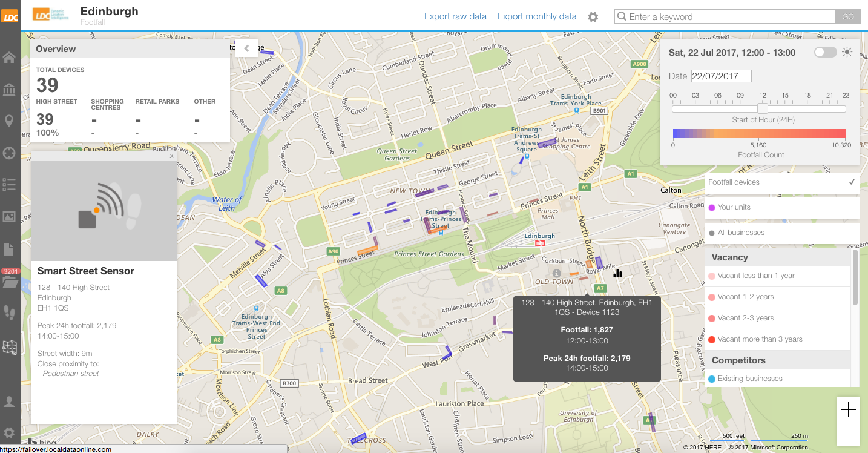Image resolution: width=868 pixels, height=453 pixels.
Task: Click the St Andrew Square tram stop icon
Action: pyautogui.click(x=527, y=156)
